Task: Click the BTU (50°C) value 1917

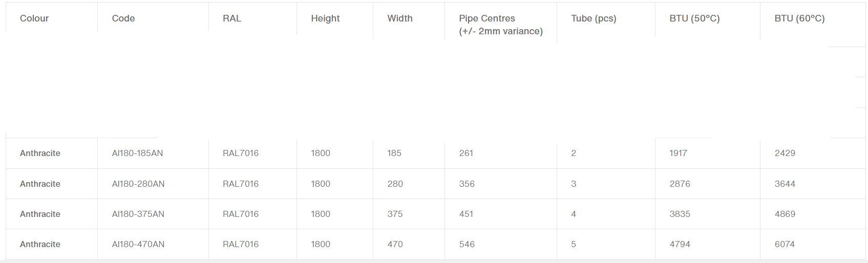Action: click(678, 153)
